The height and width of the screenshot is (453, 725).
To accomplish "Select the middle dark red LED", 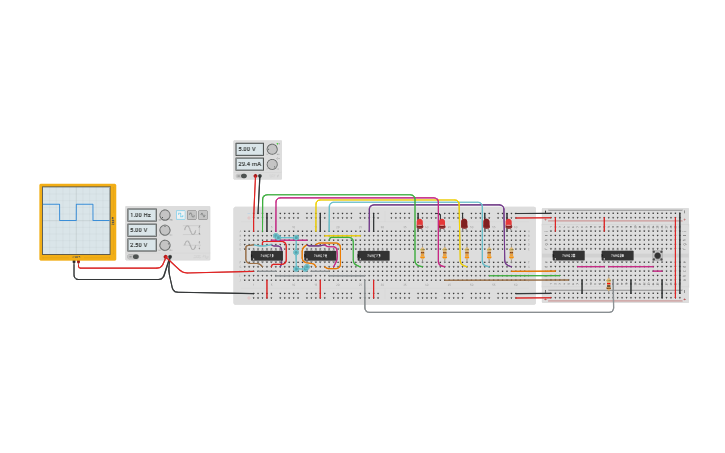I will click(464, 224).
